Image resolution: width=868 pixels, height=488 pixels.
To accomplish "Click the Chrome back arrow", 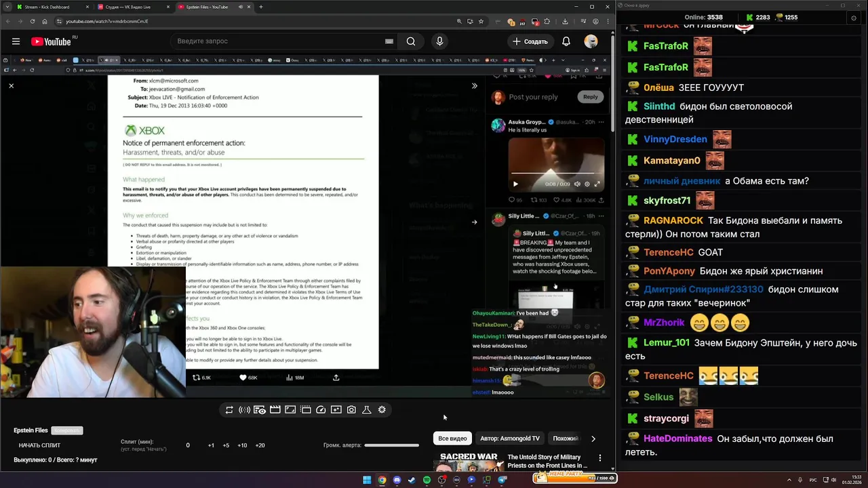I will [8, 21].
